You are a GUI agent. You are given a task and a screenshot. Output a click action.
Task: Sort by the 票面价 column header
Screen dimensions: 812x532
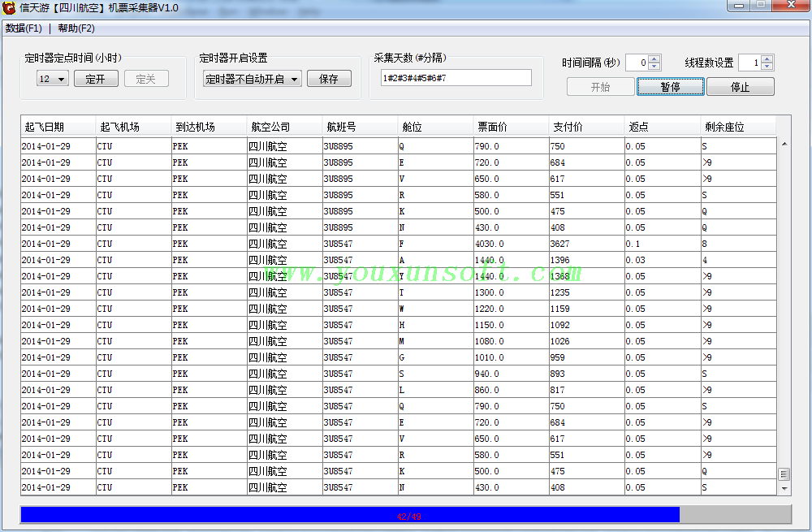tap(511, 127)
